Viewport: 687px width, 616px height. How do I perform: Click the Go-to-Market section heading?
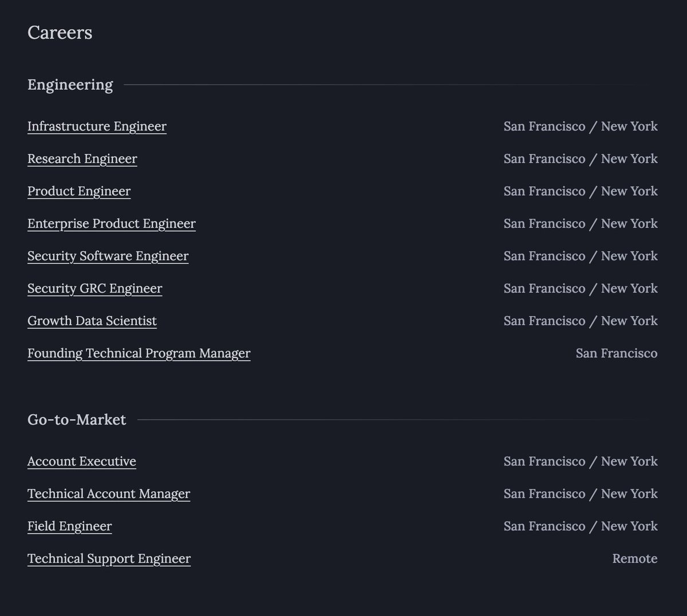point(77,420)
